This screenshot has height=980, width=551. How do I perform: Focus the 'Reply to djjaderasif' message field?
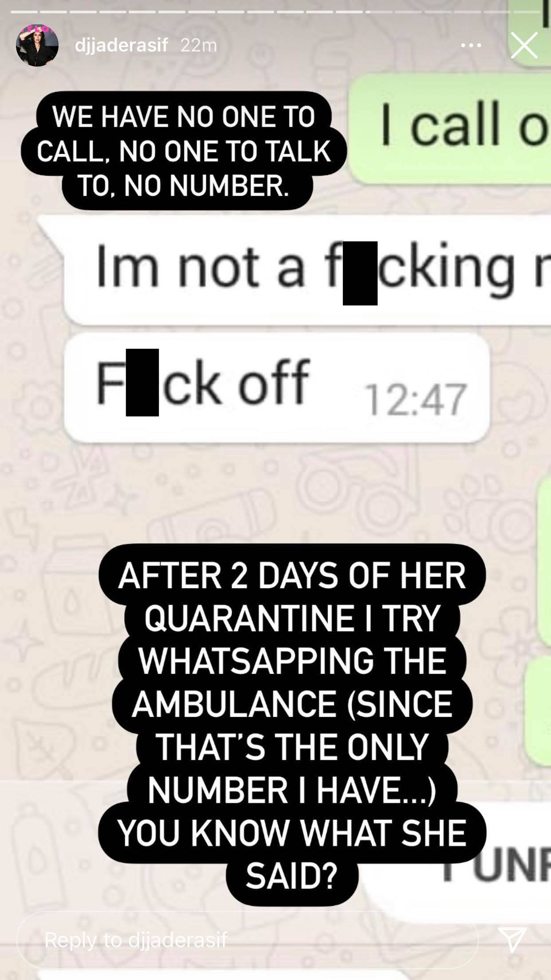(x=248, y=940)
